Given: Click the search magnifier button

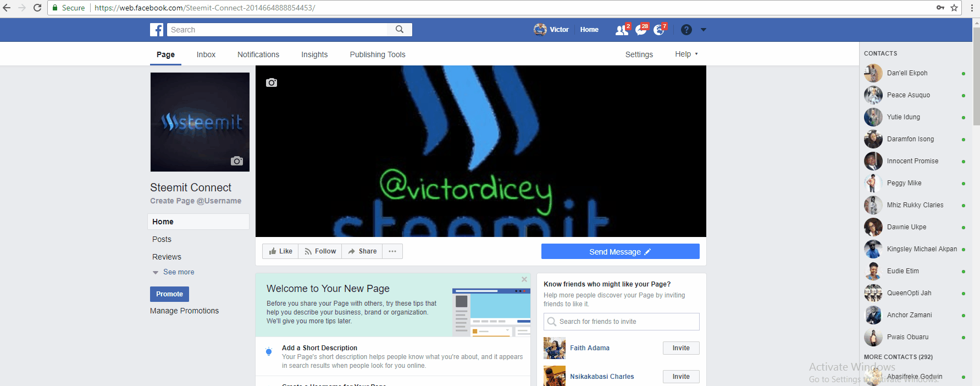Looking at the screenshot, I should (x=400, y=30).
